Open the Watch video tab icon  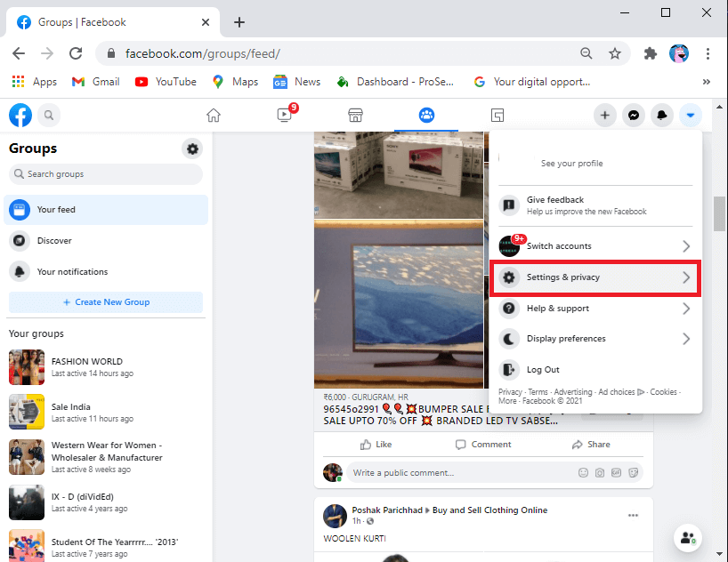(284, 115)
